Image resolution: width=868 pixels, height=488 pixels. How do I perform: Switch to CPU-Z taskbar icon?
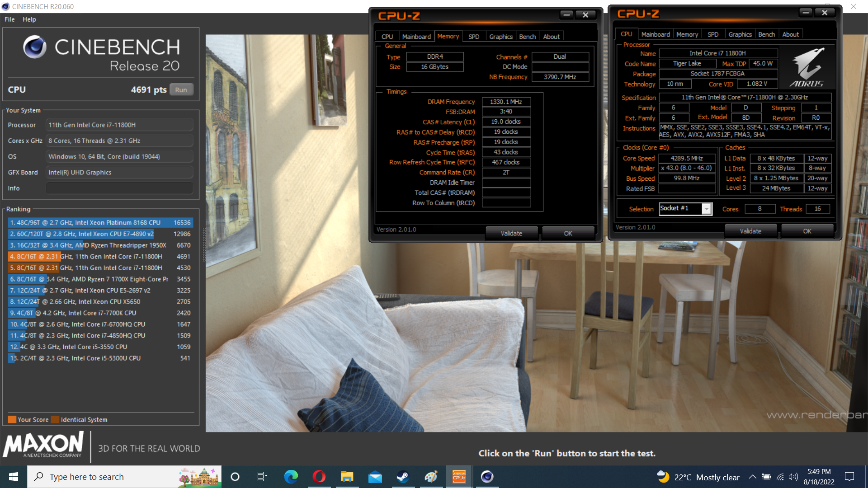[459, 477]
